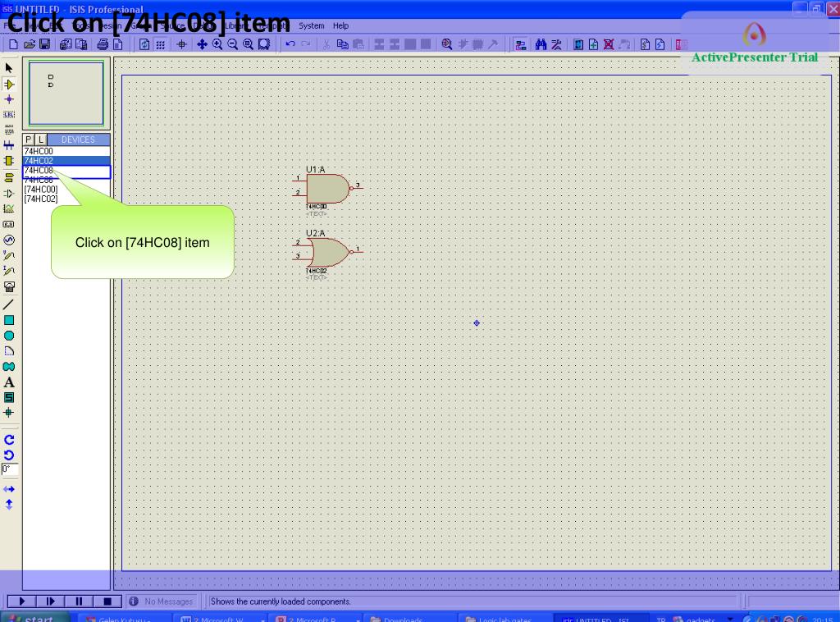Stop the simulation
Image resolution: width=840 pixels, height=622 pixels.
[x=107, y=601]
